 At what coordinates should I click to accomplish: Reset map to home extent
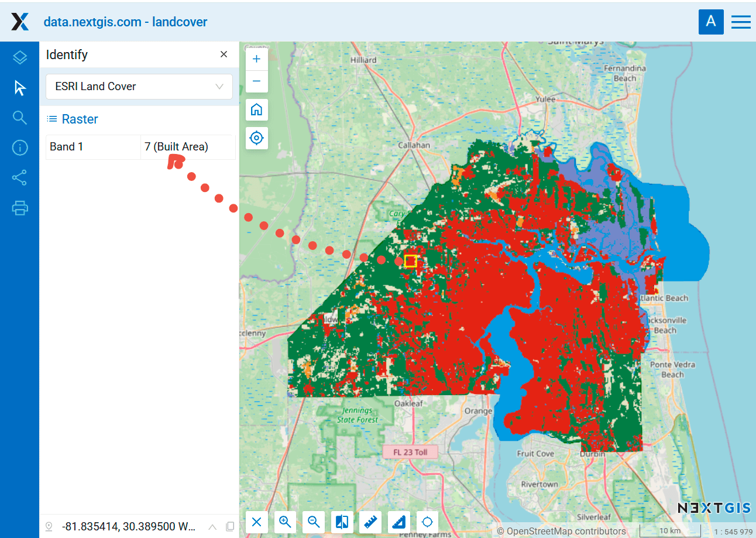point(256,109)
